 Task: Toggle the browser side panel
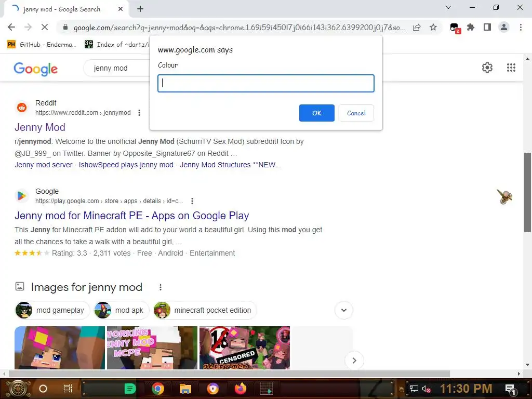pyautogui.click(x=487, y=27)
